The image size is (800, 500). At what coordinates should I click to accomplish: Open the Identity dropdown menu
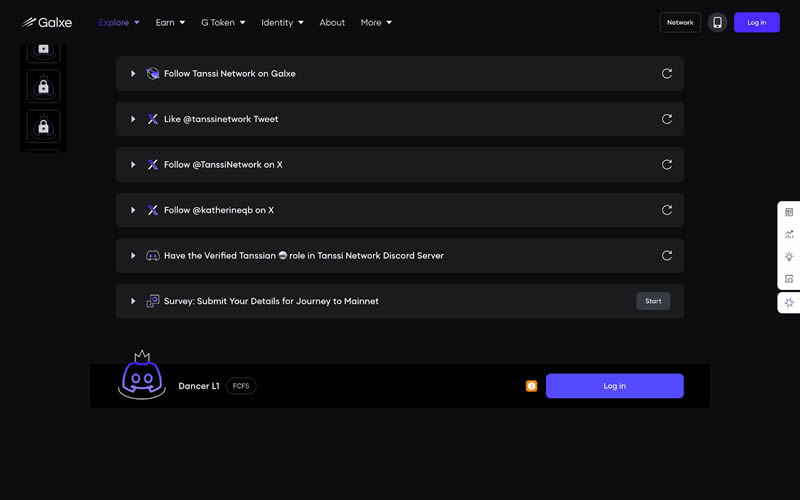pos(282,22)
